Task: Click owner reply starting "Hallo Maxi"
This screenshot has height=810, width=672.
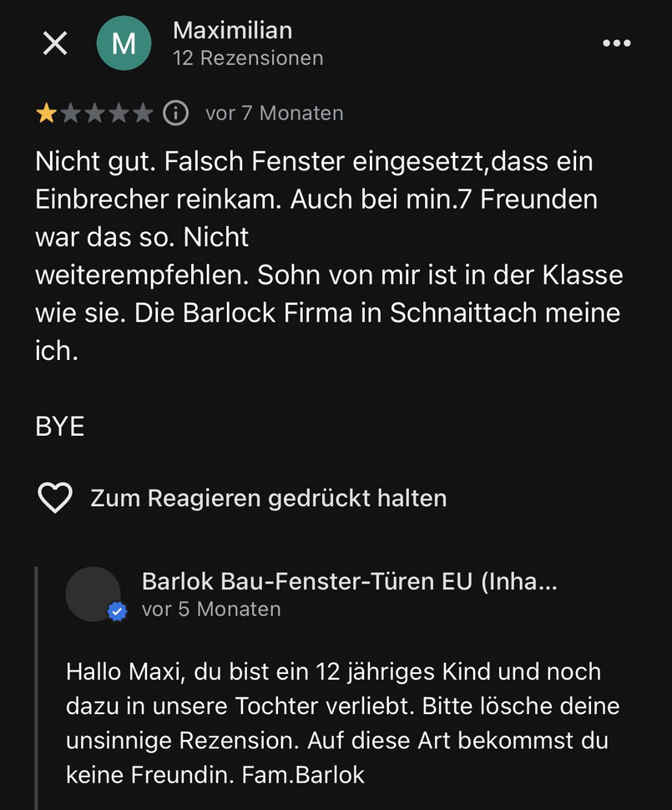Action: [x=342, y=723]
